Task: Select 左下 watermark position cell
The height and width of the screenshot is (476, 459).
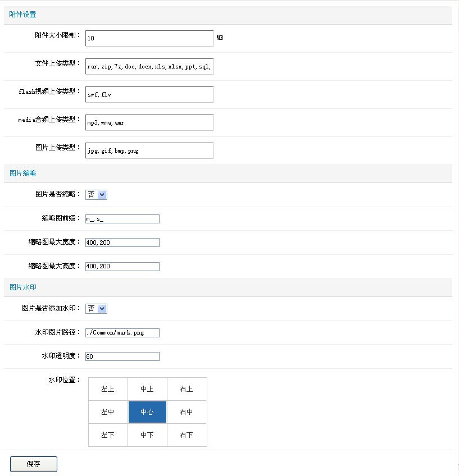Action: pyautogui.click(x=108, y=435)
